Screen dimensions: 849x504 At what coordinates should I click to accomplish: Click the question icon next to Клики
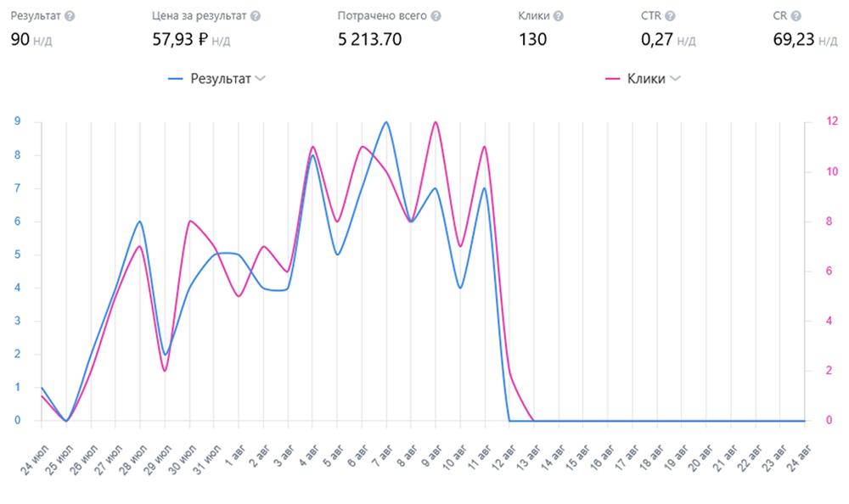[x=559, y=16]
